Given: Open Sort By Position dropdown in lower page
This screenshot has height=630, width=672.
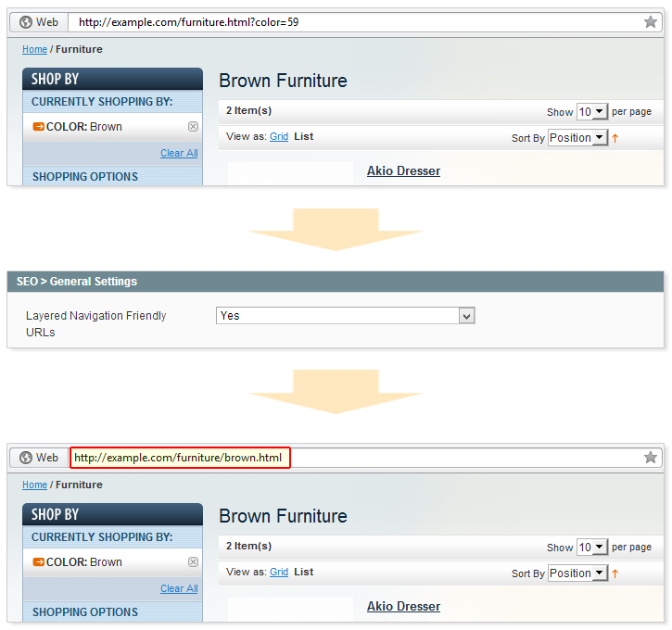Looking at the screenshot, I should point(577,573).
